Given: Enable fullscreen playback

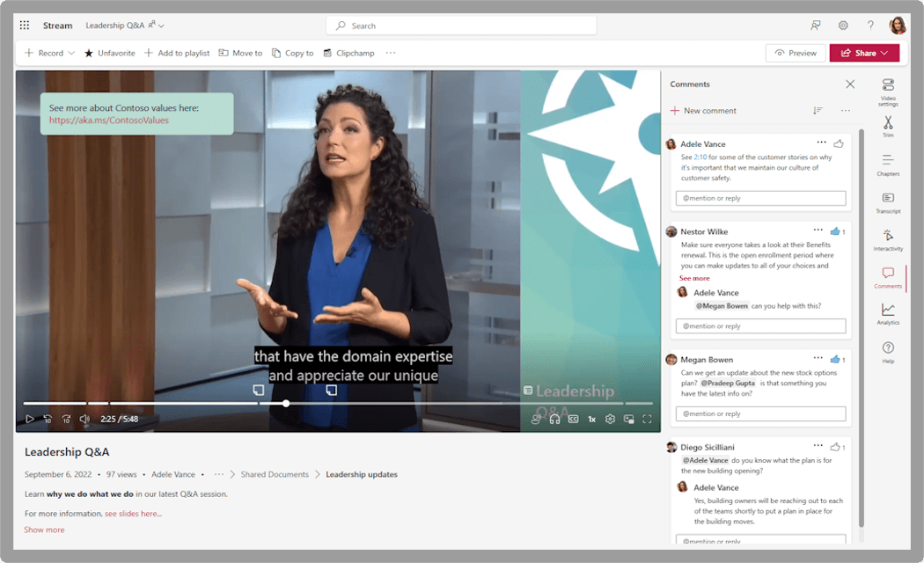Looking at the screenshot, I should tap(648, 419).
